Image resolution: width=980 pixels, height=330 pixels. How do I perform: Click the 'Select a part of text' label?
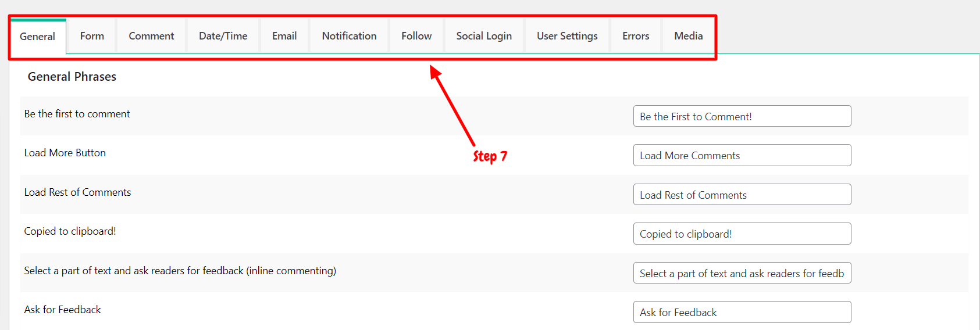pos(180,271)
